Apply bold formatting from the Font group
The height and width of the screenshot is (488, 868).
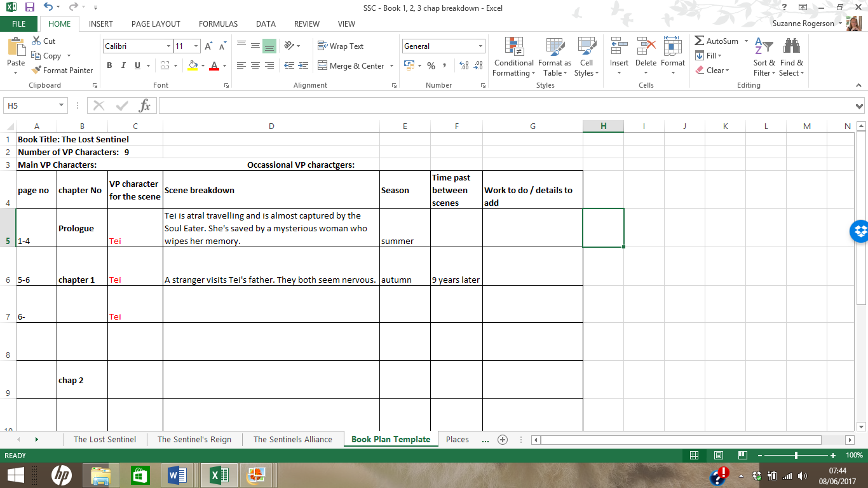click(109, 65)
